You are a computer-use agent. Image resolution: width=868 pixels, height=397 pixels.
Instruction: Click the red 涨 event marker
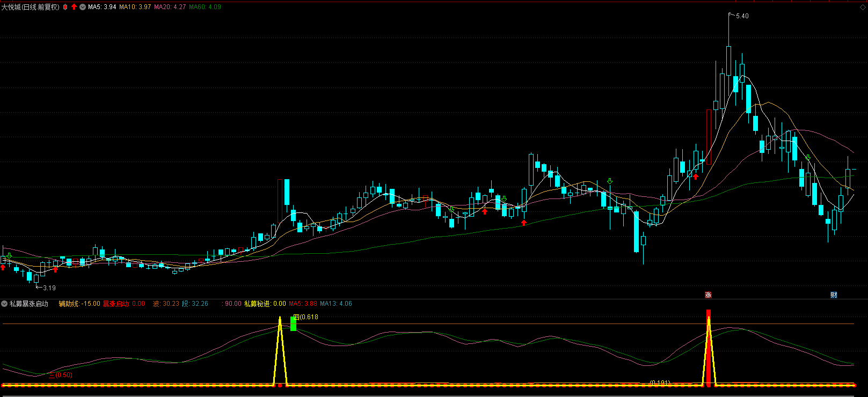[x=708, y=295]
